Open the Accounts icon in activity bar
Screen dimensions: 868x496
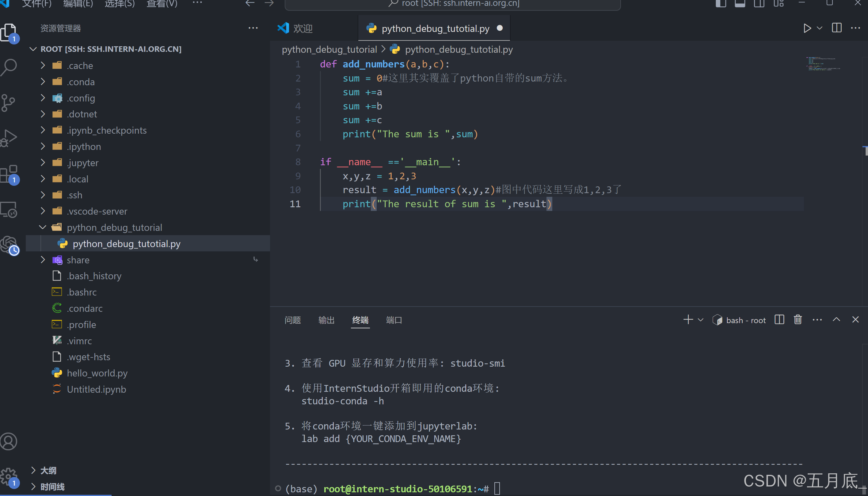9,441
